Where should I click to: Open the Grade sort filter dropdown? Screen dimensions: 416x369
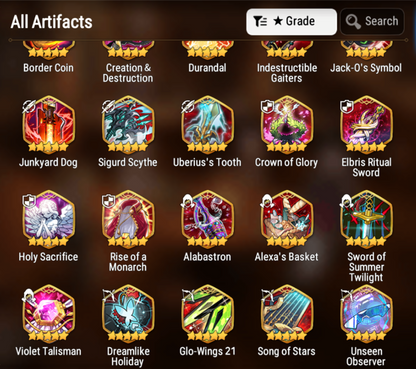(291, 22)
